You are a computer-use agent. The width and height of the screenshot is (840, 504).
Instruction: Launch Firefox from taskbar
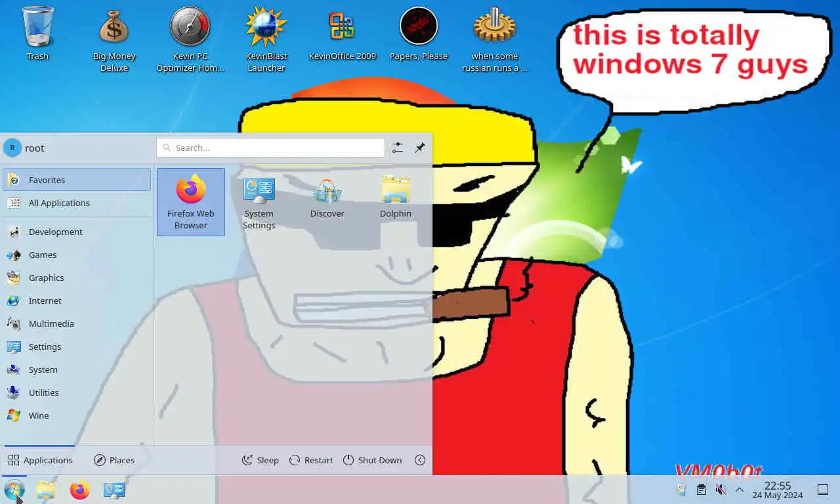pyautogui.click(x=80, y=490)
